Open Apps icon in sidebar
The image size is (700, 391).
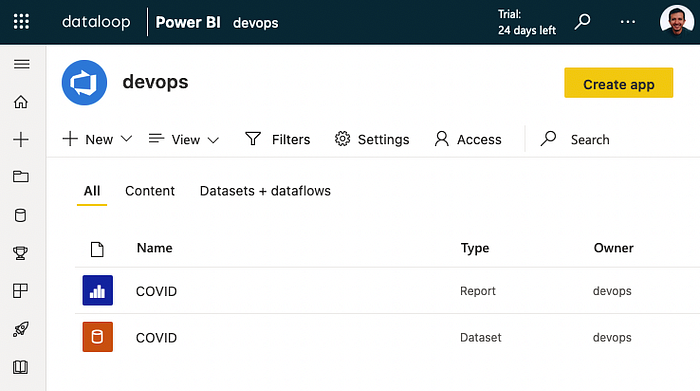[20, 291]
